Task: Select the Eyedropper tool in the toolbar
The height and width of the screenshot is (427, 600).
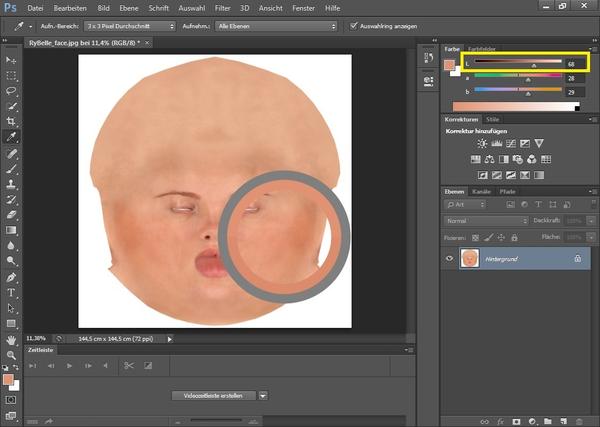Action: point(11,136)
